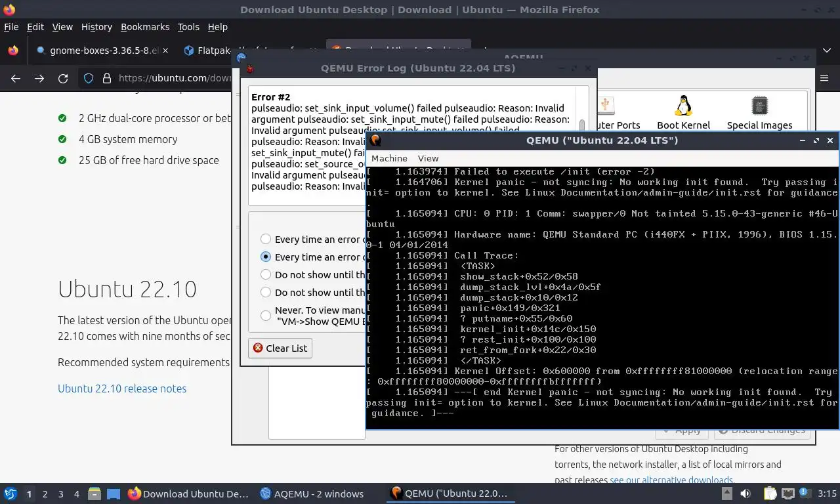Open the file manager from the taskbar
Viewport: 840px width, 504px height.
94,493
